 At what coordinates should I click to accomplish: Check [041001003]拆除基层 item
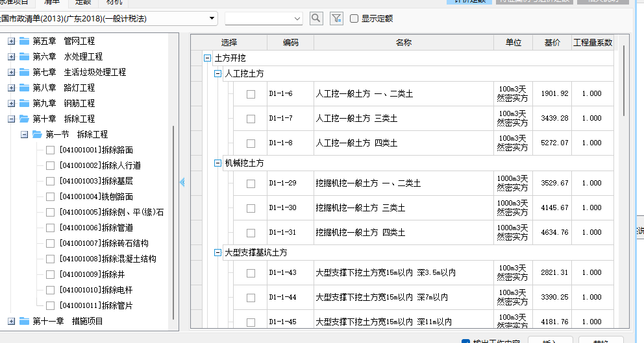click(50, 182)
